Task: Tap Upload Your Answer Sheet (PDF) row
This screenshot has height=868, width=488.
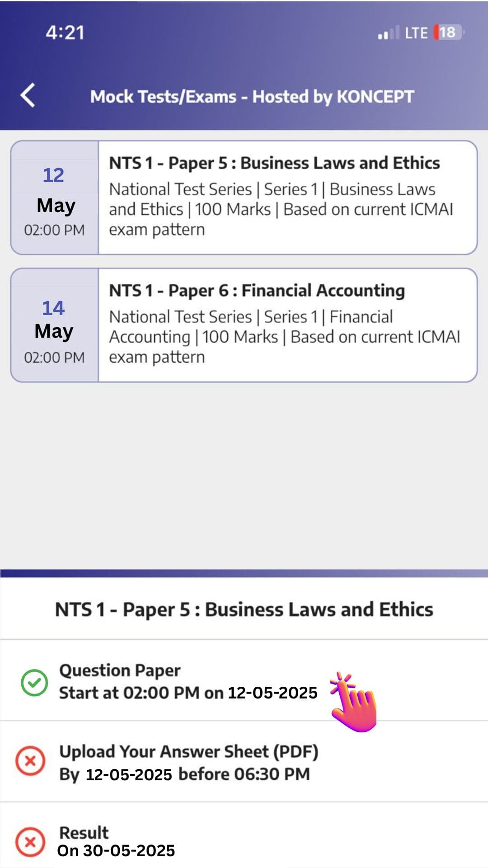Action: pos(189,762)
